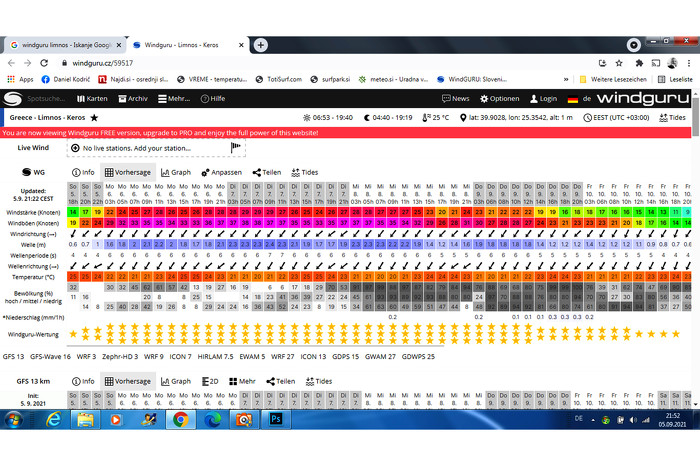This screenshot has height=466, width=700.
Task: Open Photoshop from taskbar
Action: pyautogui.click(x=276, y=420)
